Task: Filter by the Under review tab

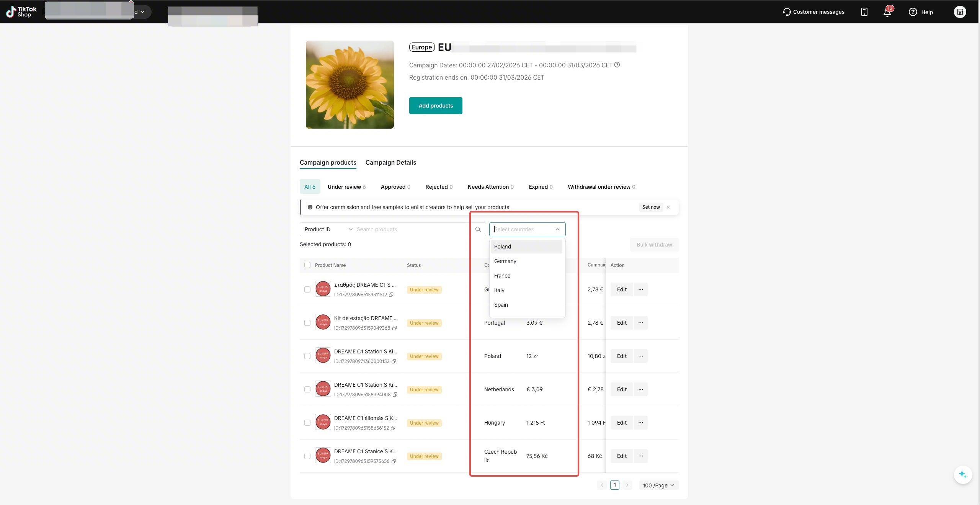Action: 346,187
